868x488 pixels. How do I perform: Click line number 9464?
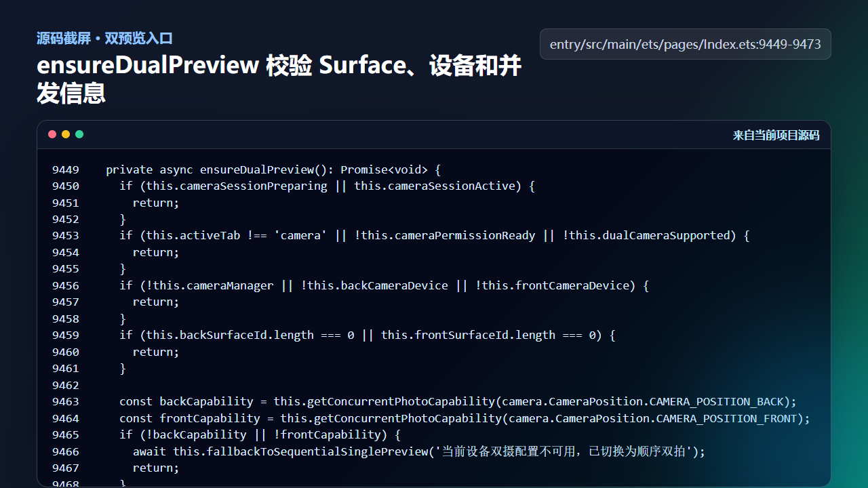pos(66,418)
